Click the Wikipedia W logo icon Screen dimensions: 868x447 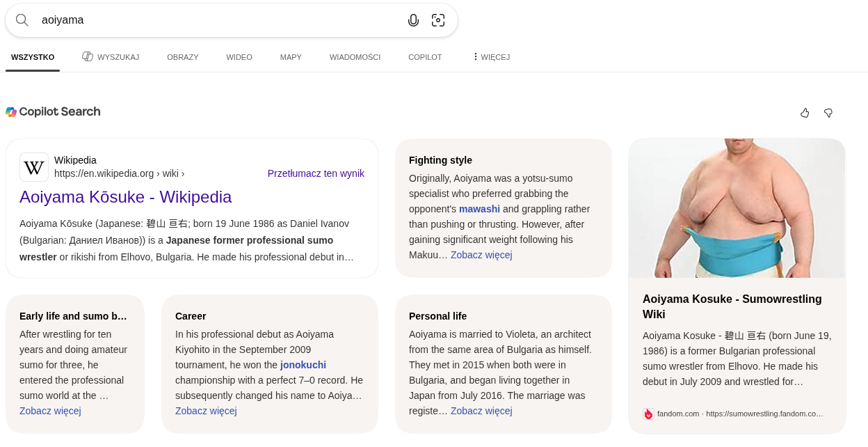pyautogui.click(x=34, y=167)
